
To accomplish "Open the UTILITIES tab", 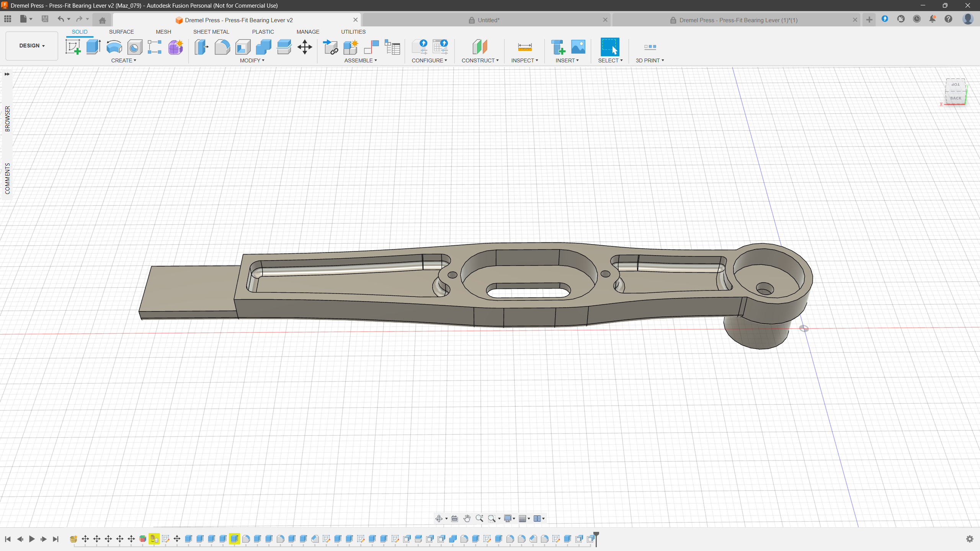I will coord(353,32).
